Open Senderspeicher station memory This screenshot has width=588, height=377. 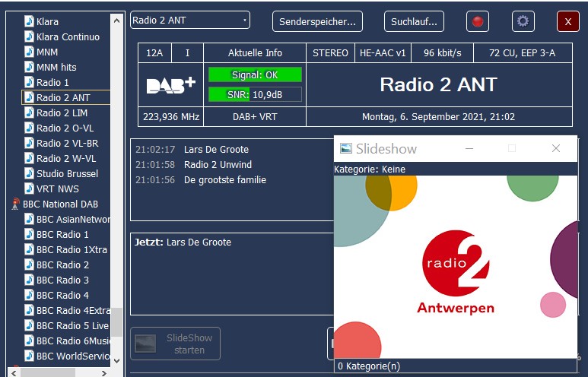pyautogui.click(x=317, y=21)
